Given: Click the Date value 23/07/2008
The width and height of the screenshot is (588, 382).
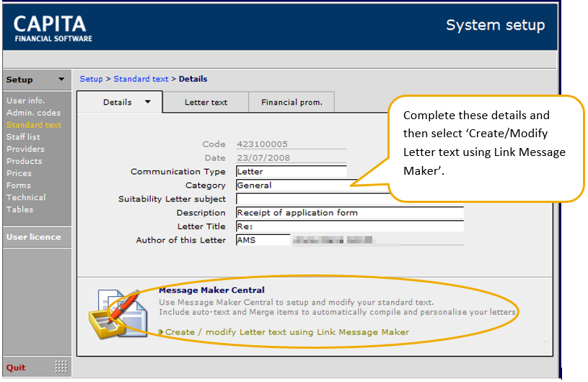Looking at the screenshot, I should coord(263,157).
